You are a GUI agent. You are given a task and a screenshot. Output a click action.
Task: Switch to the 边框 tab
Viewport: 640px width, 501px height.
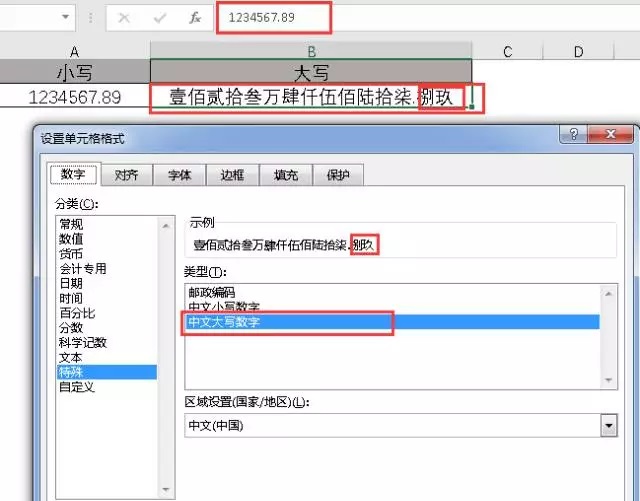click(x=232, y=175)
